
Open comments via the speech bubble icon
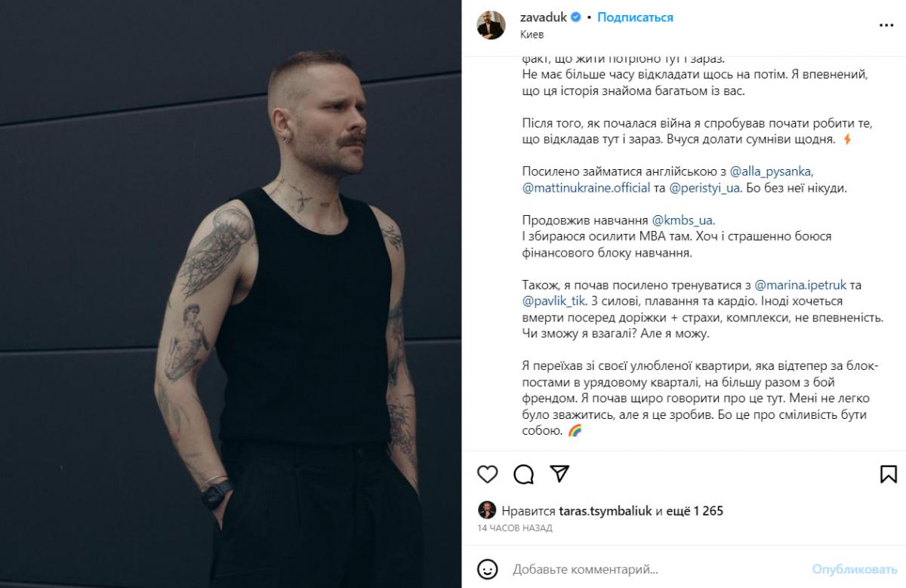click(x=523, y=473)
